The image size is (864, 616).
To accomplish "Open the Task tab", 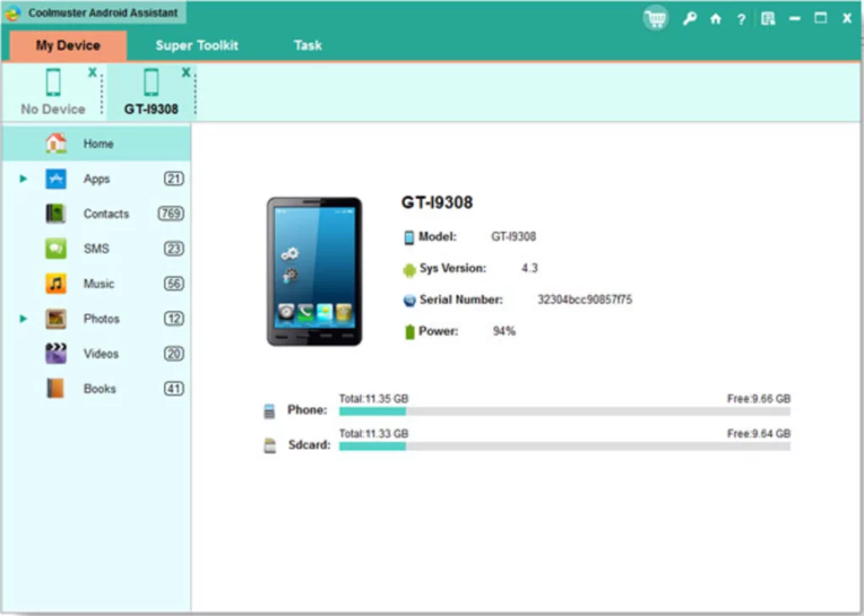I will click(x=307, y=45).
